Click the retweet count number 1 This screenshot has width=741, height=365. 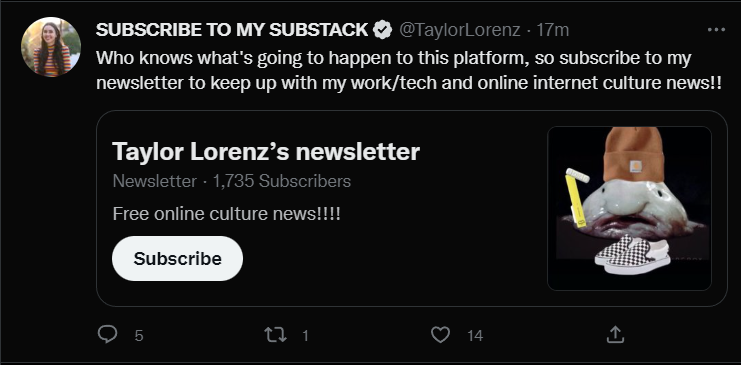click(305, 336)
